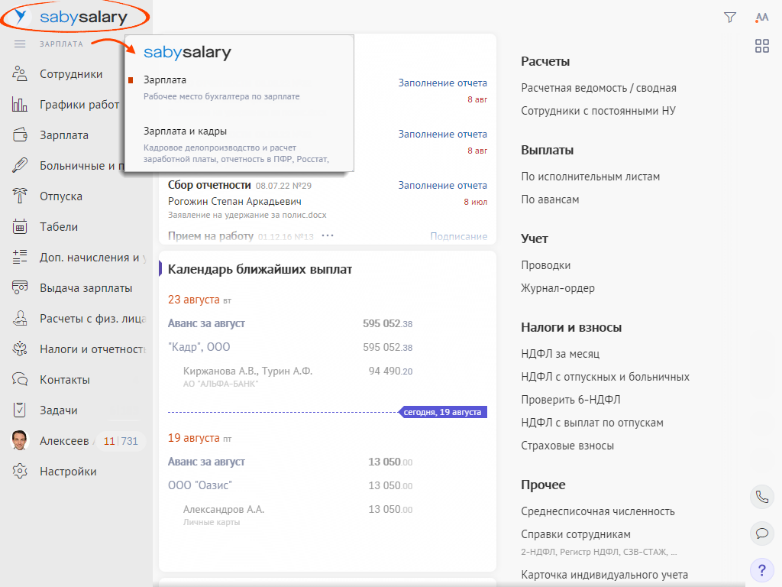
Task: Click sabysalary title in popup menu
Action: [x=187, y=52]
